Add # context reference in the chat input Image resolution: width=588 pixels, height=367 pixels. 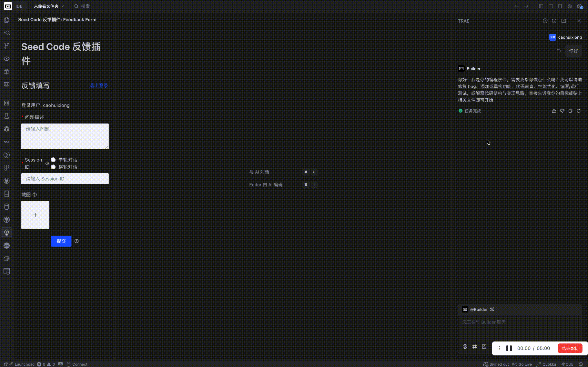point(474,347)
